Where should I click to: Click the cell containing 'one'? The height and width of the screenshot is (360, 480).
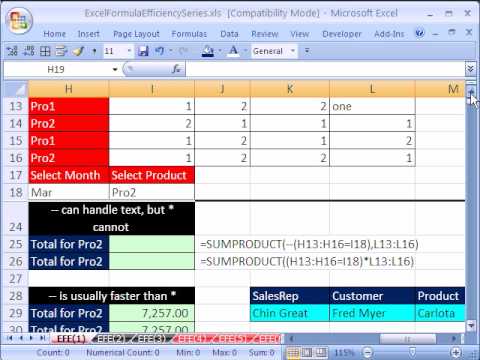pyautogui.click(x=372, y=106)
